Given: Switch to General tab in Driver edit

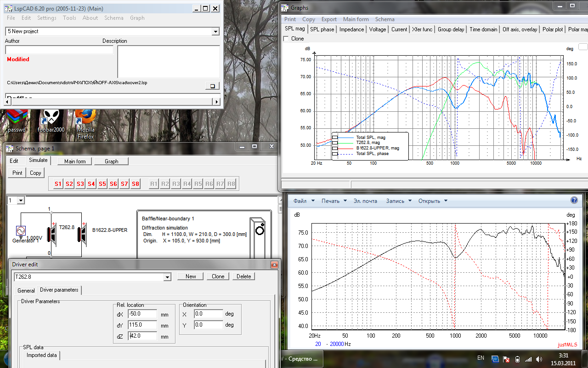Looking at the screenshot, I should 26,291.
